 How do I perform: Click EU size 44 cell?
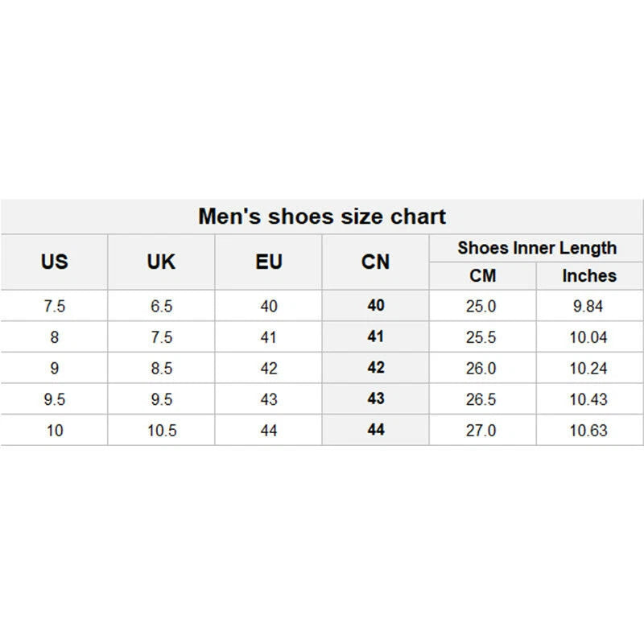[269, 430]
